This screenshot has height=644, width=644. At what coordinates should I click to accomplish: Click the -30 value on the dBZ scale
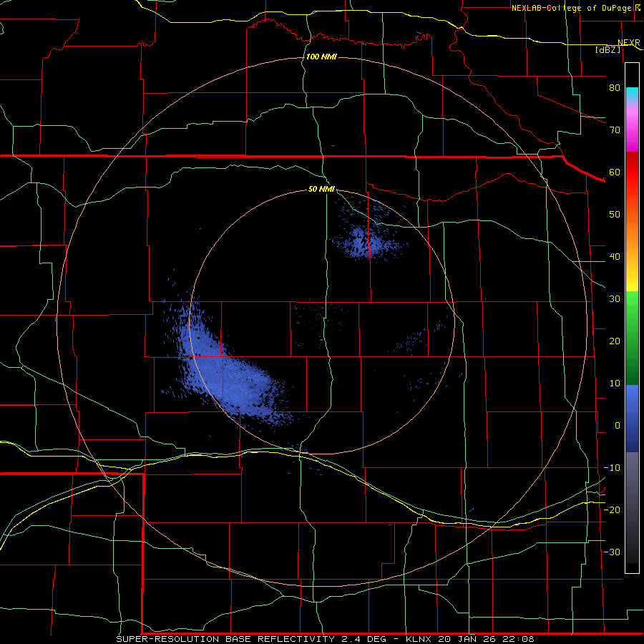612,552
